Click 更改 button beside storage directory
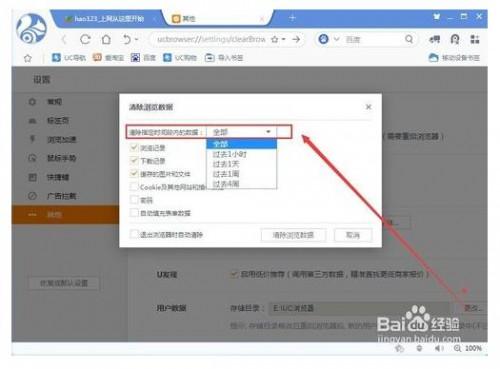The width and height of the screenshot is (500, 369). 473,308
